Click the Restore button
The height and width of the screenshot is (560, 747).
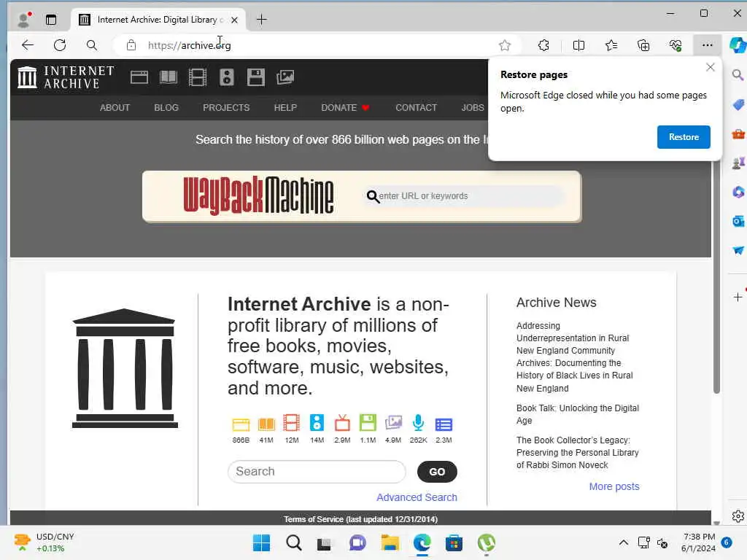pos(684,137)
